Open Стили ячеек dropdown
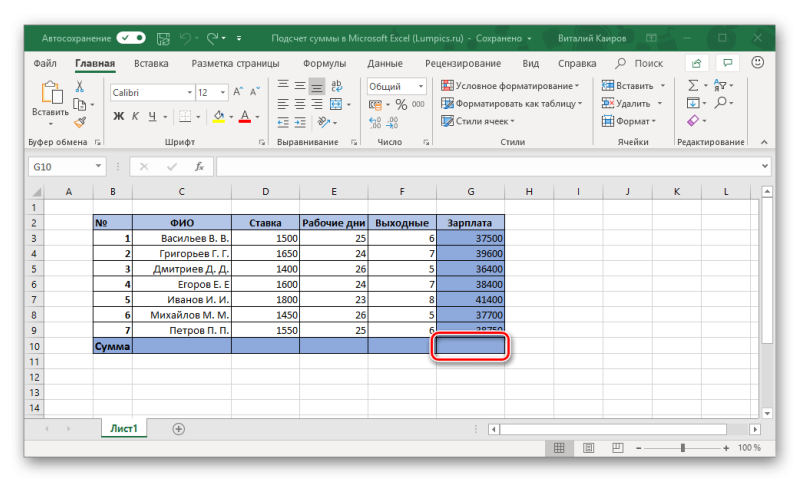Image resolution: width=800 pixels, height=482 pixels. pyautogui.click(x=478, y=121)
